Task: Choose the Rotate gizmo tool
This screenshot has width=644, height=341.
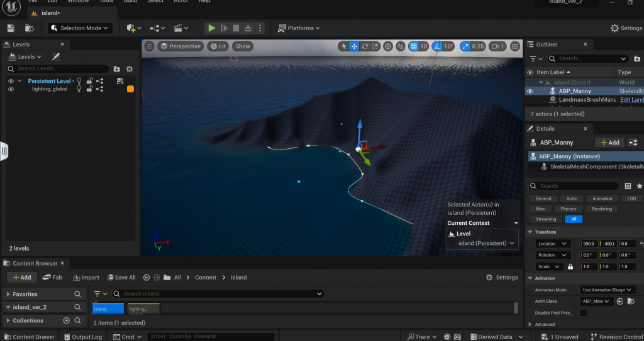Action: pyautogui.click(x=365, y=46)
